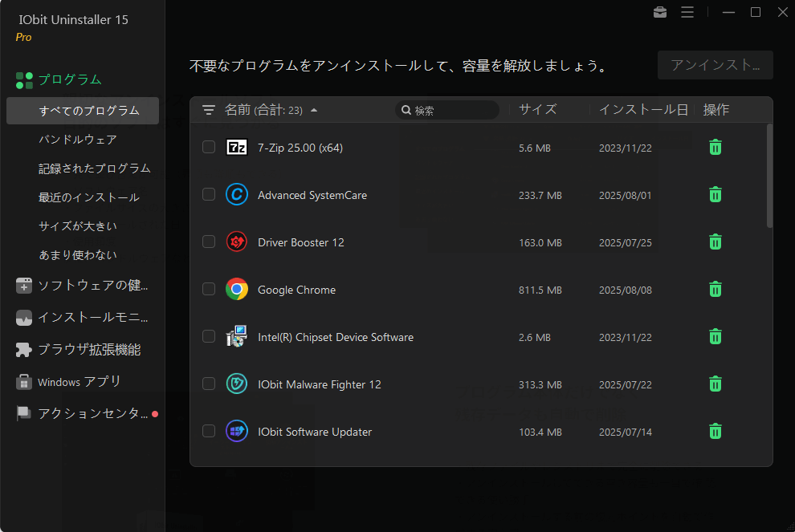Click the program list vertical scrollbar

coord(769,176)
